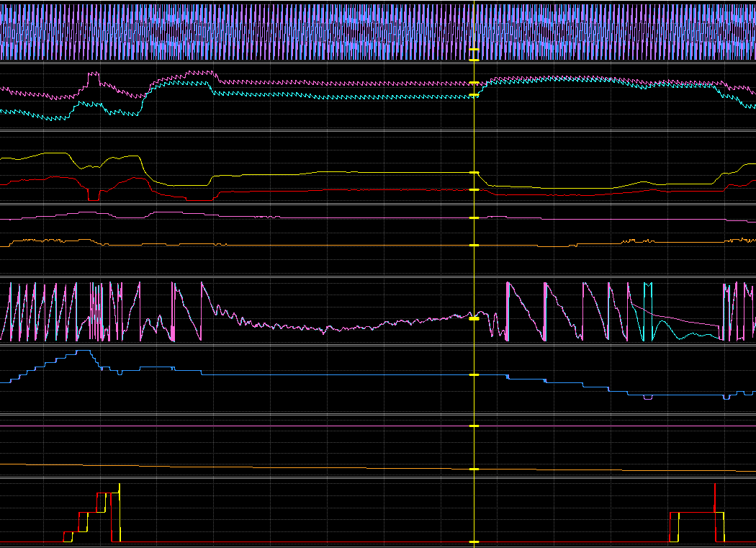
Task: Click the cursor marker in the top purple-blue waveform
Action: coord(474,50)
